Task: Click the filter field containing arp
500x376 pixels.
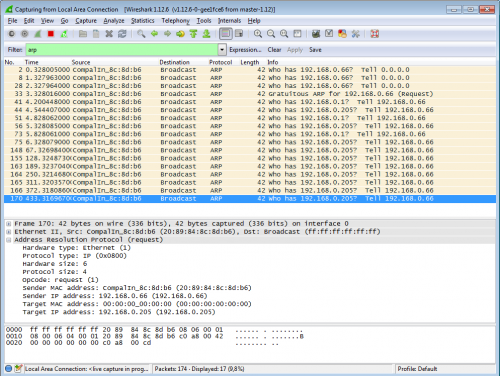Action: click(122, 50)
